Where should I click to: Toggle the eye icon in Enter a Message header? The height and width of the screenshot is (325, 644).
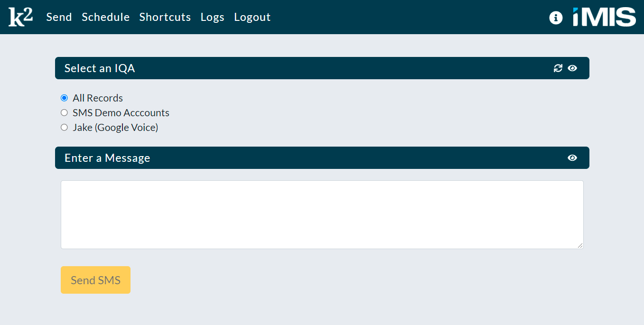coord(572,158)
